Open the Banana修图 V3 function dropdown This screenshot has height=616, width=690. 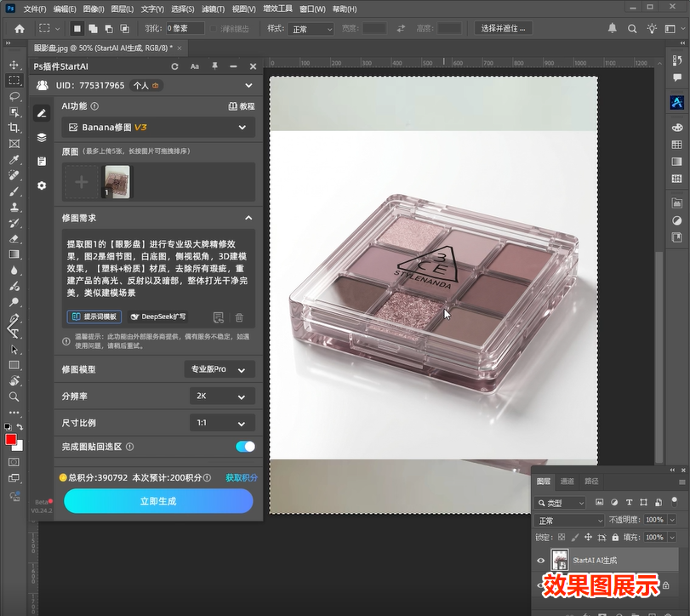[158, 128]
